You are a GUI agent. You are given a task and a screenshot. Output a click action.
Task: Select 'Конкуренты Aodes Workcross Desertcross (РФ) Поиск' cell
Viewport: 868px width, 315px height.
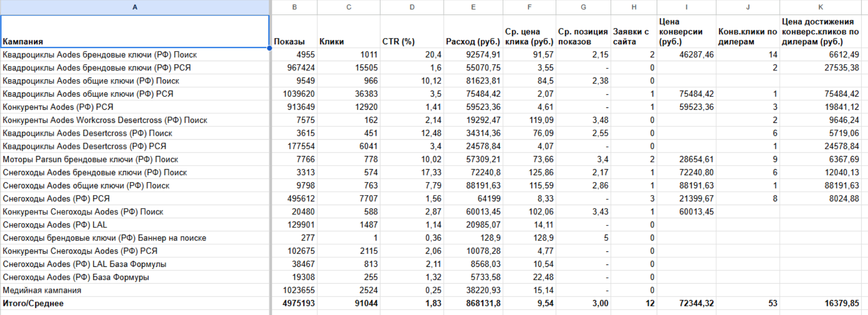(x=135, y=120)
